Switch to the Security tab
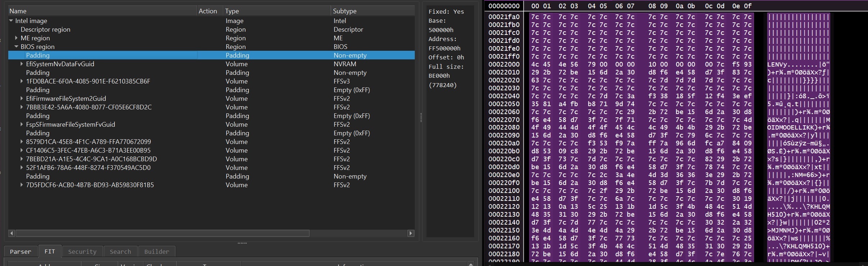Viewport: 868px width, 266px height. coord(82,252)
